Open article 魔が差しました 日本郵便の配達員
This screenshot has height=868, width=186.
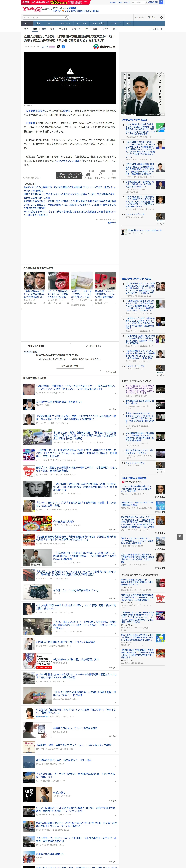[77, 453]
